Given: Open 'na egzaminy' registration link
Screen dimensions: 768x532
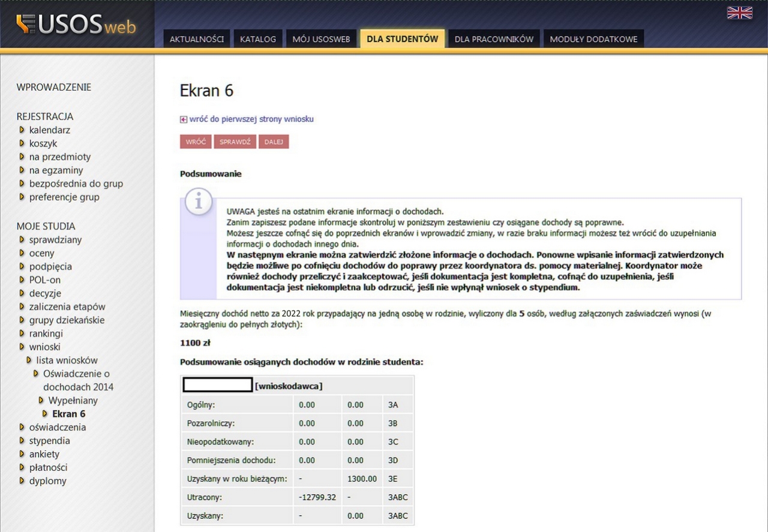Looking at the screenshot, I should pos(56,170).
